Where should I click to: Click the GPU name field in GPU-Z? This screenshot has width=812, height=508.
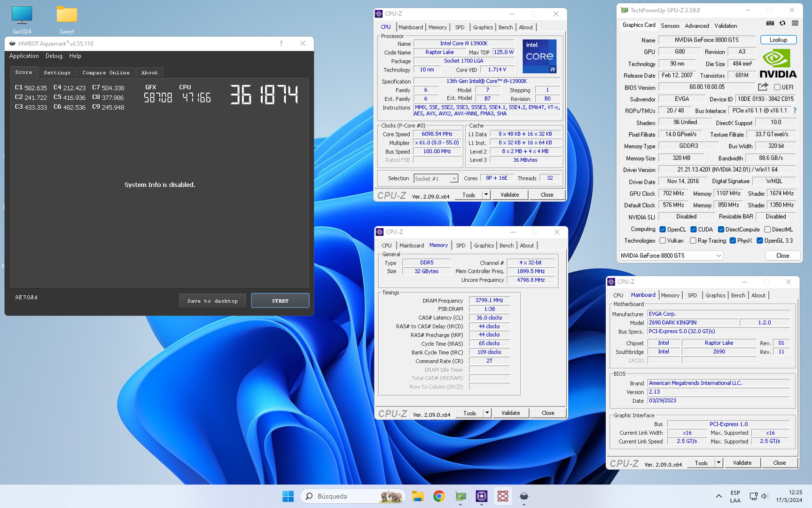pos(706,40)
